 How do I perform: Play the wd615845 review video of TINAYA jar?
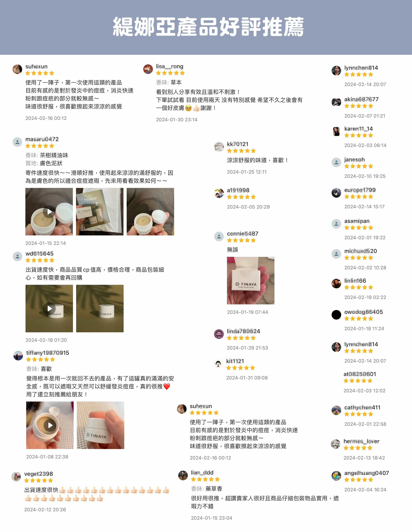tap(49, 308)
